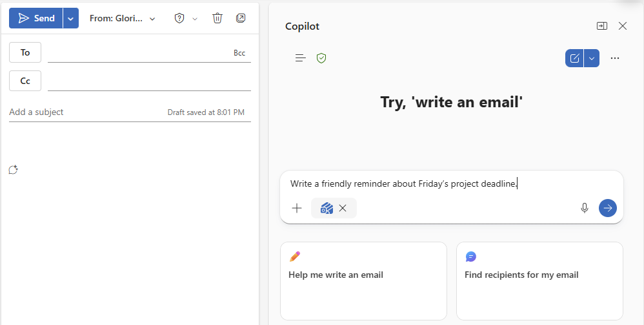This screenshot has width=644, height=325.
Task: Open the Copilot more options ellipsis menu
Action: click(615, 58)
